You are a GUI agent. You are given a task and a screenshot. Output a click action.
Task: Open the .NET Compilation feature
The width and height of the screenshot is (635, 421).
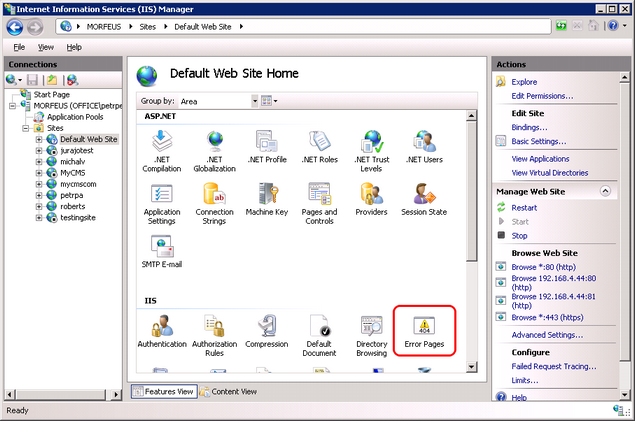point(162,151)
